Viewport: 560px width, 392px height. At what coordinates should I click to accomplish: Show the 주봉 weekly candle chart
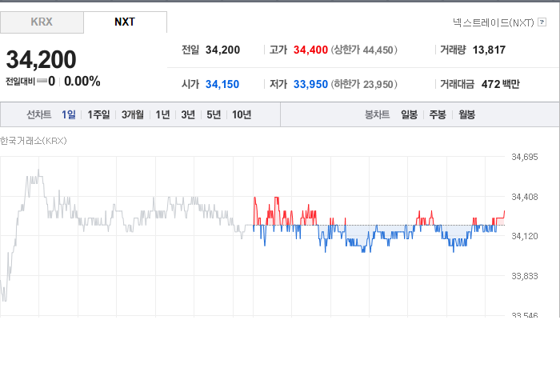point(438,114)
